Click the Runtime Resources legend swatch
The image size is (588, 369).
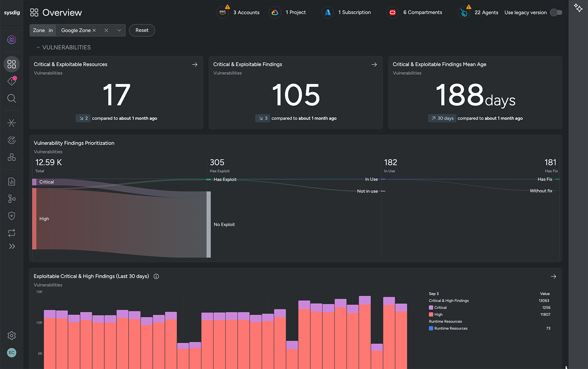(431, 329)
